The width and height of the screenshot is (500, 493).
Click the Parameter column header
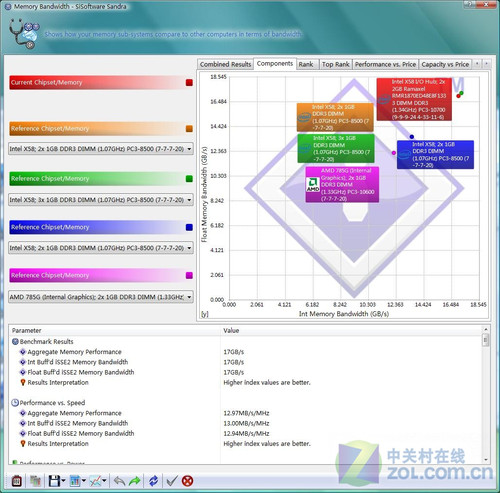point(115,330)
